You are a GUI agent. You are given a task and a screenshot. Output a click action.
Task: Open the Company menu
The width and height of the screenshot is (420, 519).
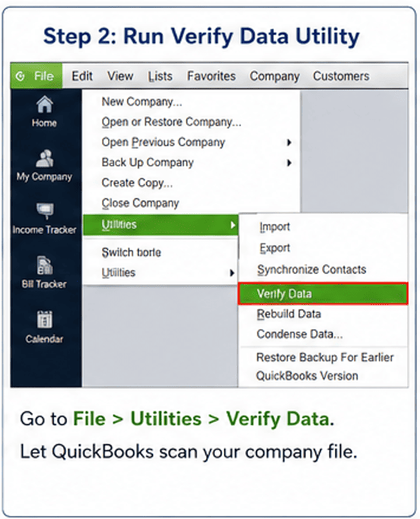point(275,76)
